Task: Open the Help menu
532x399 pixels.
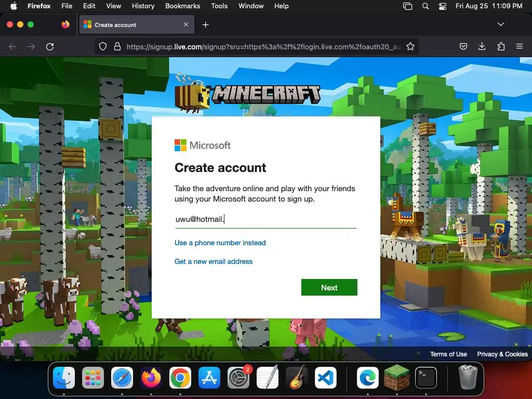Action: pos(281,6)
